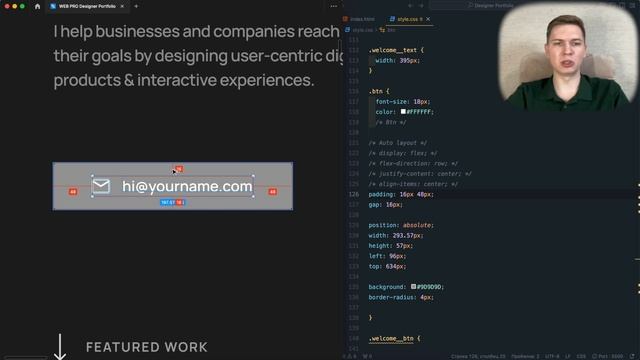Open the index.html editor tab
640x360 pixels.
pyautogui.click(x=359, y=19)
